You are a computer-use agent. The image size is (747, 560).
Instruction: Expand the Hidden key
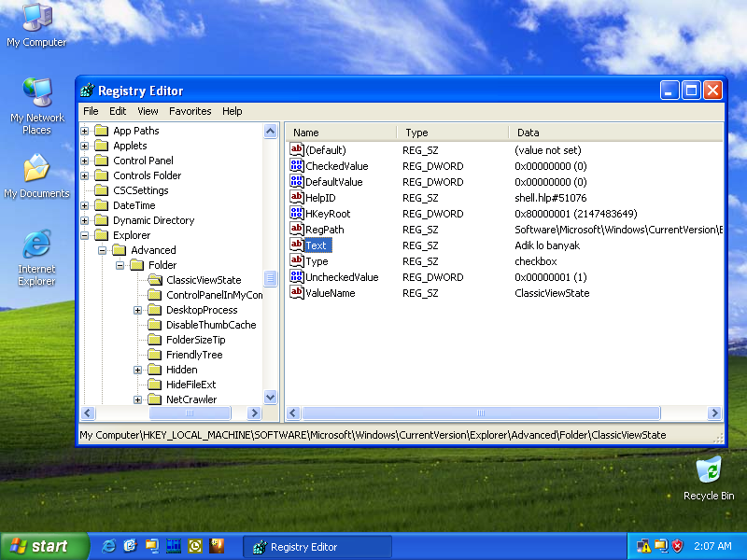(137, 370)
